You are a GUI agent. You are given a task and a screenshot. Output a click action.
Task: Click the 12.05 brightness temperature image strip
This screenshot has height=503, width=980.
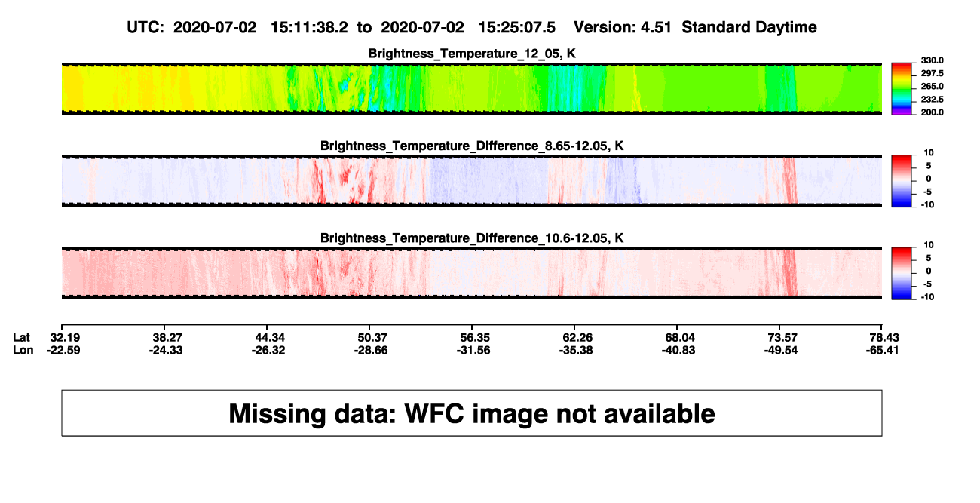point(472,88)
